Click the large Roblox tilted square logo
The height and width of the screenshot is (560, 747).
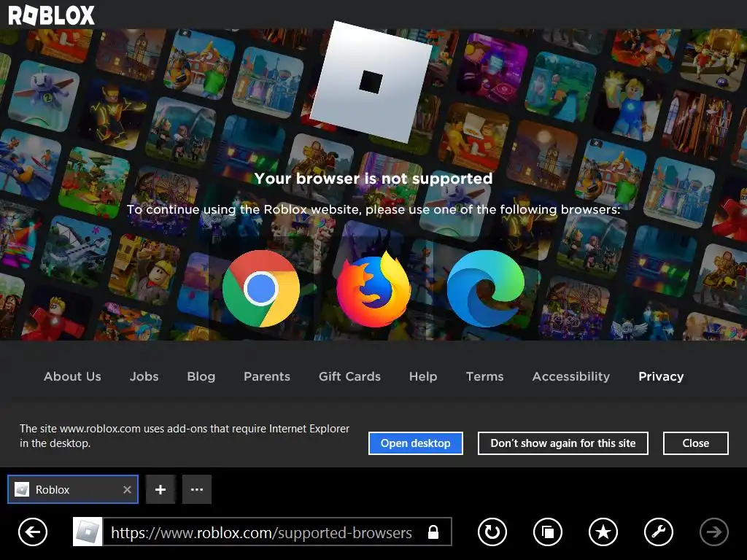[x=371, y=82]
